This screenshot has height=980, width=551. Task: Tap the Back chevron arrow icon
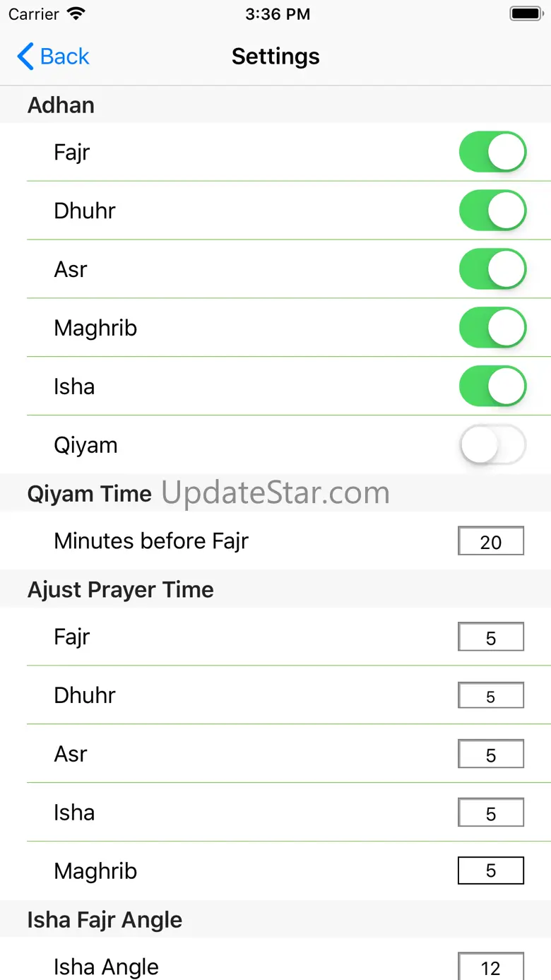click(x=25, y=57)
